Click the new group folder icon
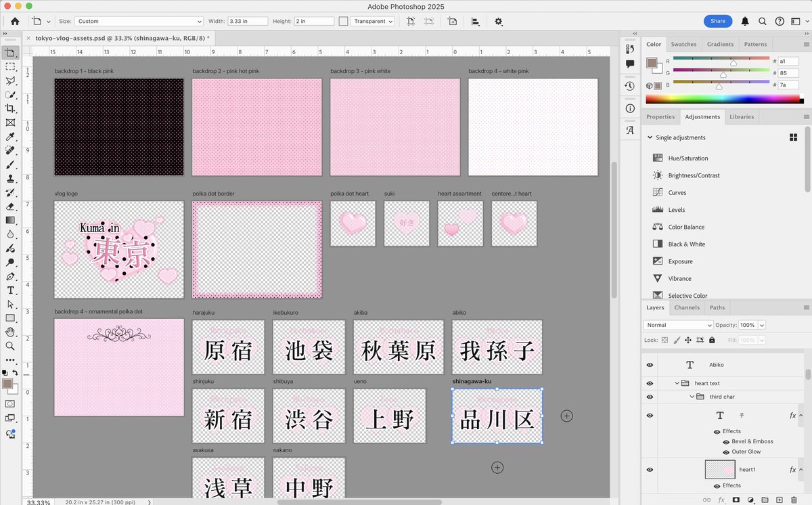Screen dimensions: 812x505 click(765, 500)
